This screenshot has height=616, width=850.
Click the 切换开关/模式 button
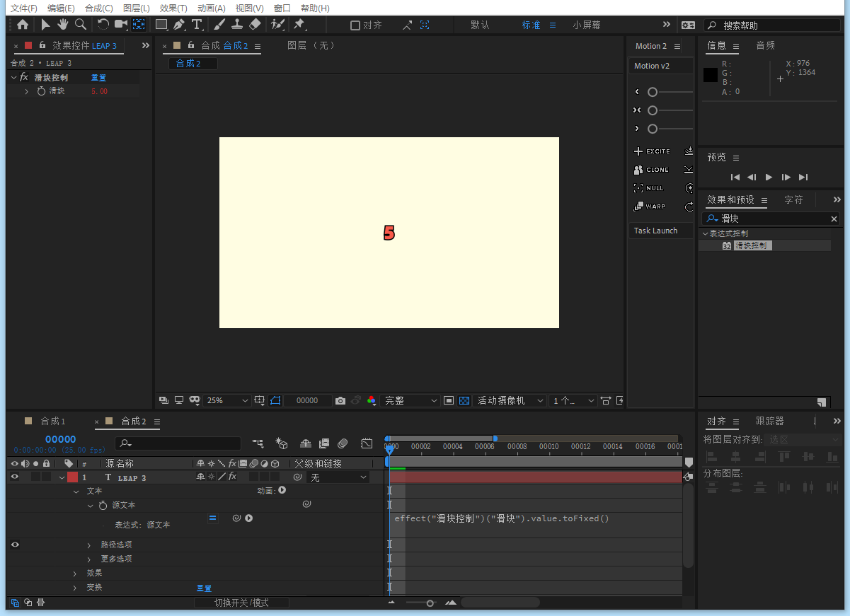241,603
